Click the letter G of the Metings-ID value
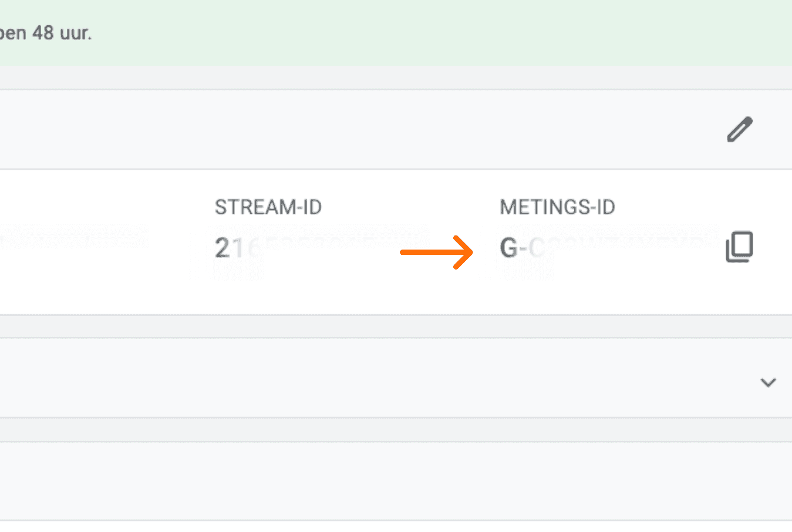The width and height of the screenshot is (792, 532). [508, 248]
